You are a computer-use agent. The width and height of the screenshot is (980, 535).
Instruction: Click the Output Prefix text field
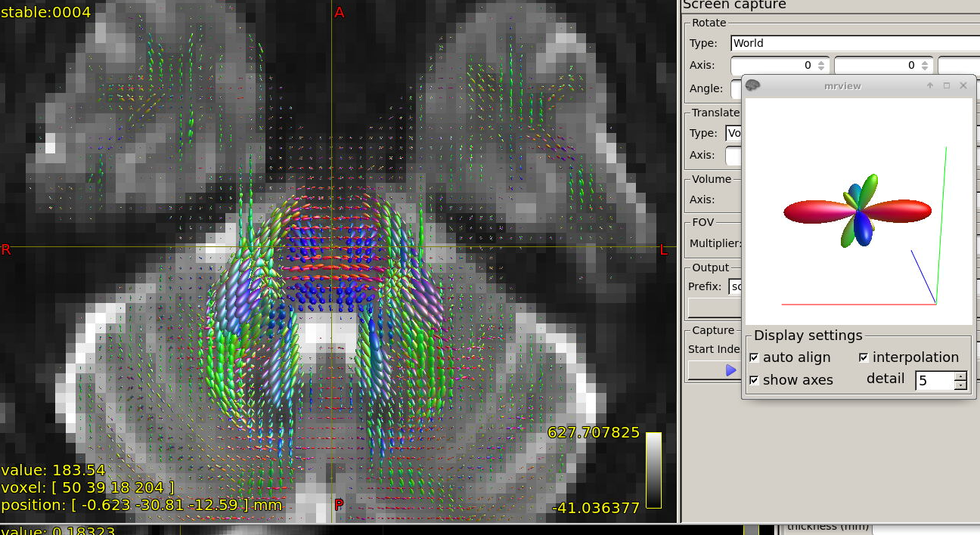tap(735, 286)
